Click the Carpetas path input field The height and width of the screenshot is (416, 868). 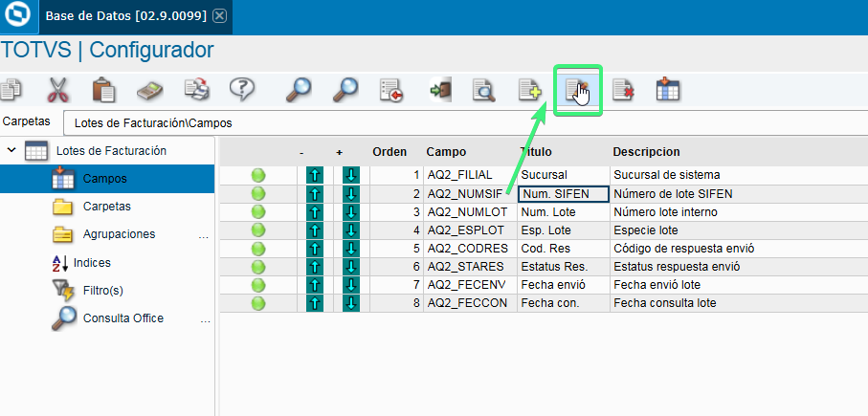[465, 122]
